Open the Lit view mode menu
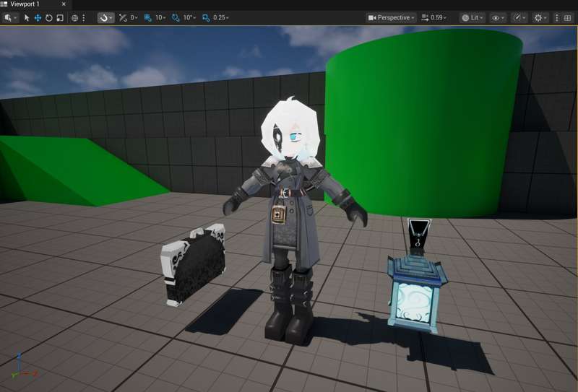578x392 pixels. pos(473,17)
